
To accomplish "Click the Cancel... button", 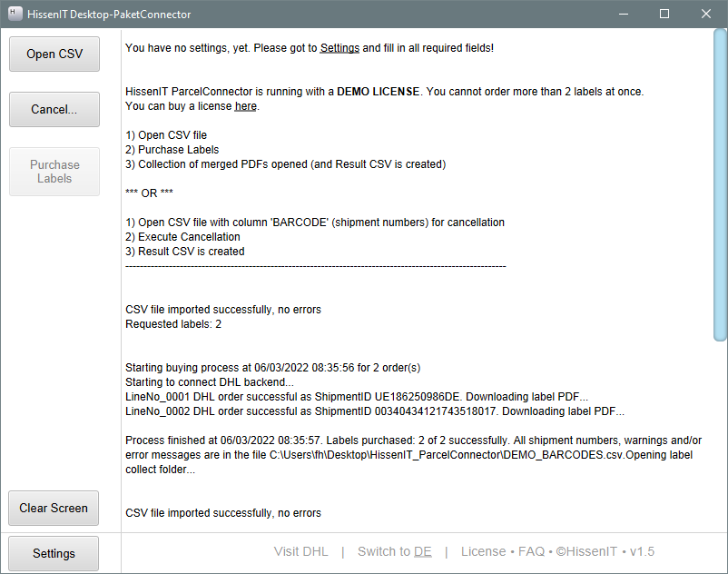I will [54, 109].
